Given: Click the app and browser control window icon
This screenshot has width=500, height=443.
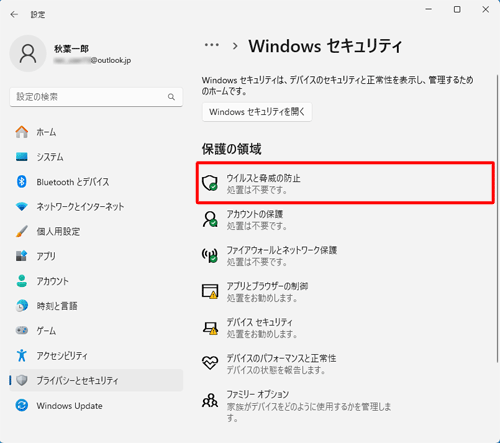Looking at the screenshot, I should 210,291.
